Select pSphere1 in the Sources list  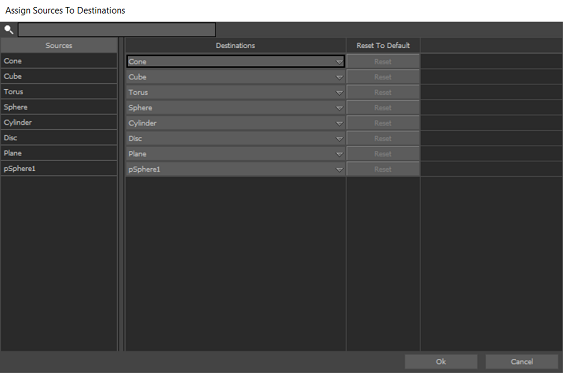click(x=59, y=168)
